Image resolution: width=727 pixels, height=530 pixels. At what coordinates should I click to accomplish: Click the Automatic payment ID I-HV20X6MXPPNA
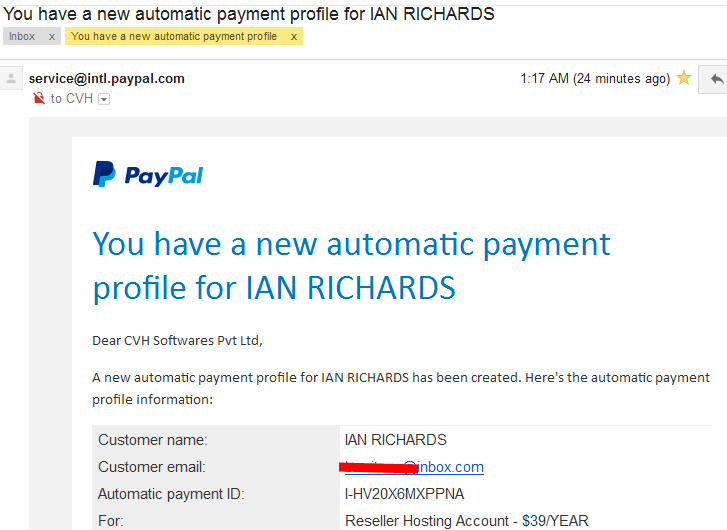point(404,494)
